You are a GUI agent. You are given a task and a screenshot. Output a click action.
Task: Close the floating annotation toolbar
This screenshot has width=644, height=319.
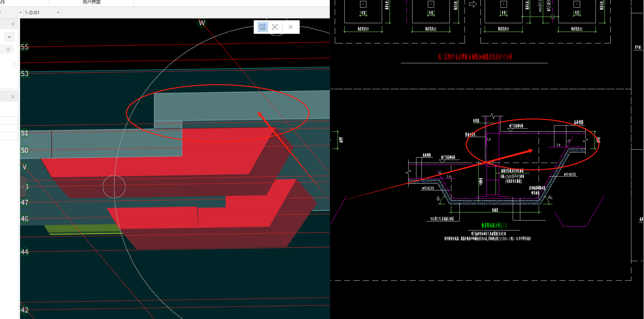[x=291, y=27]
